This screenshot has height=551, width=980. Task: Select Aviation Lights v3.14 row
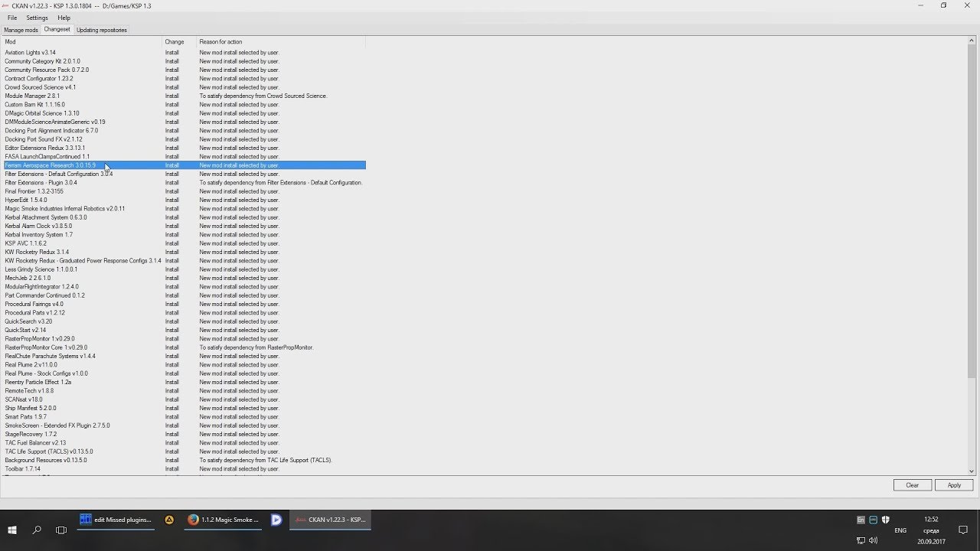[184, 53]
